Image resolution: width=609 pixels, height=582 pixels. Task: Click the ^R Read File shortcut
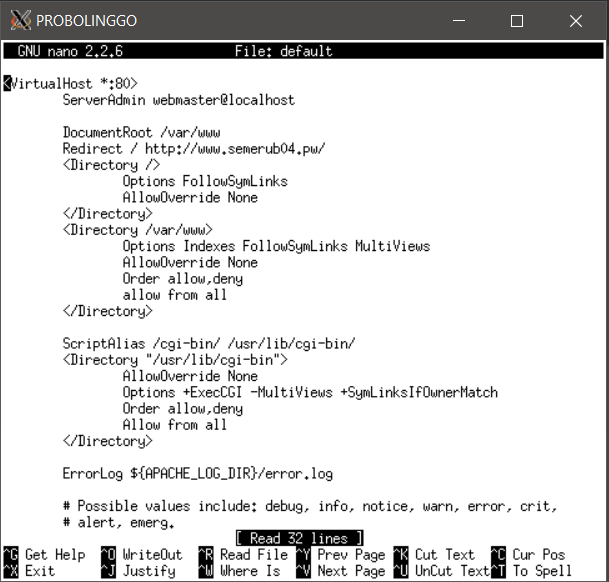click(x=243, y=554)
